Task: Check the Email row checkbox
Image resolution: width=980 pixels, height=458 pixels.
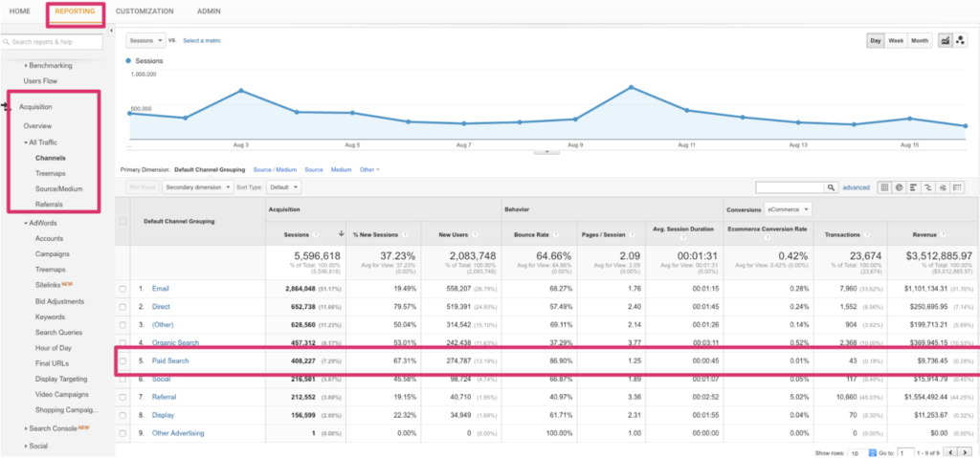Action: point(122,288)
